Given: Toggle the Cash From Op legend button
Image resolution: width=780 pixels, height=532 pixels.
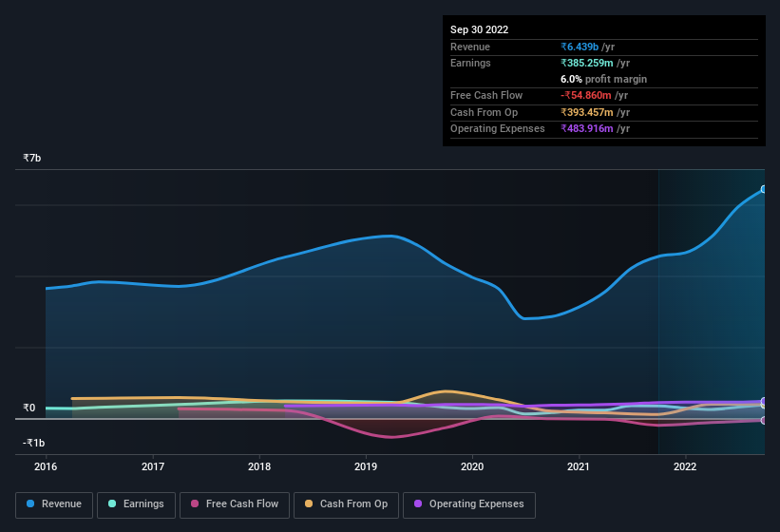Looking at the screenshot, I should click(x=346, y=504).
